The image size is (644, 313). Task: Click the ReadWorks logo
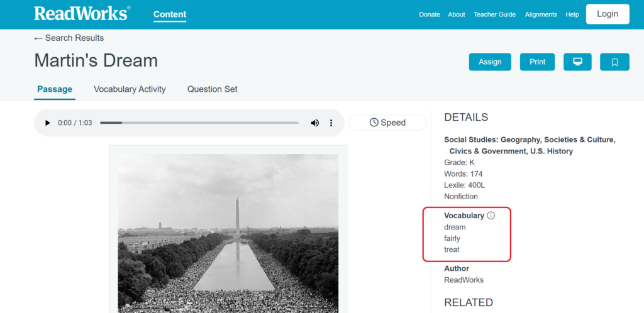coord(82,14)
